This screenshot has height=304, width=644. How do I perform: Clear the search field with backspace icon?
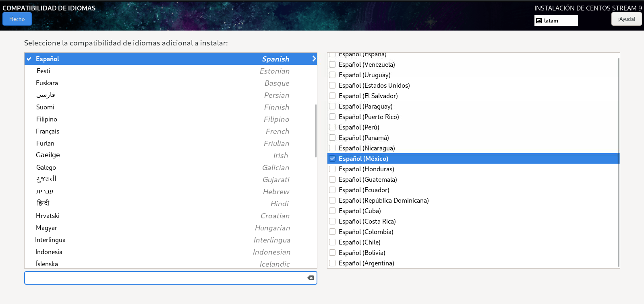click(311, 278)
